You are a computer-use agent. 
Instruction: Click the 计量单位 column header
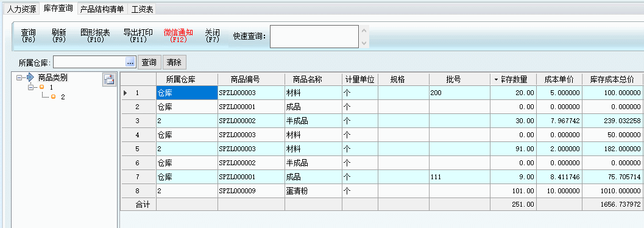[x=360, y=80]
